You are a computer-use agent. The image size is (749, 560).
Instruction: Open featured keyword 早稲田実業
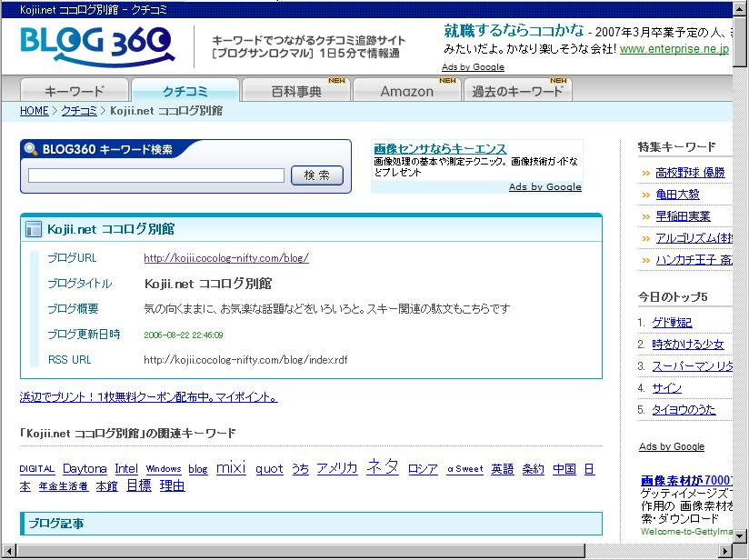pos(683,216)
